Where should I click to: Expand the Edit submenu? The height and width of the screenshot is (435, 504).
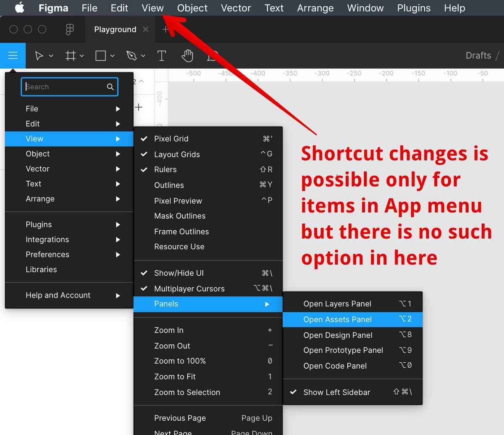click(69, 124)
